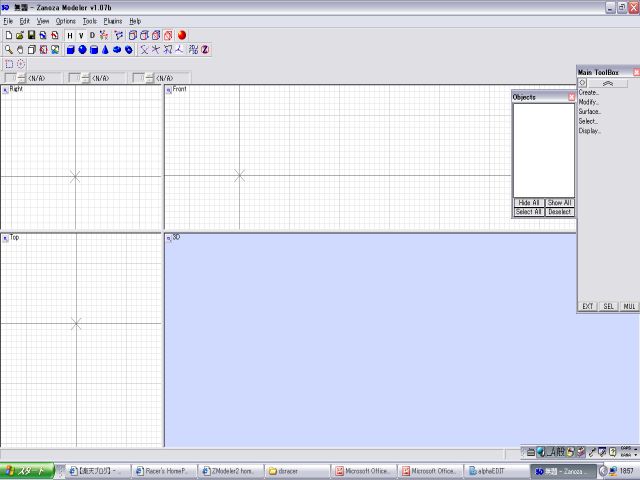Expand Surface... in Main ToolBox

[x=590, y=111]
